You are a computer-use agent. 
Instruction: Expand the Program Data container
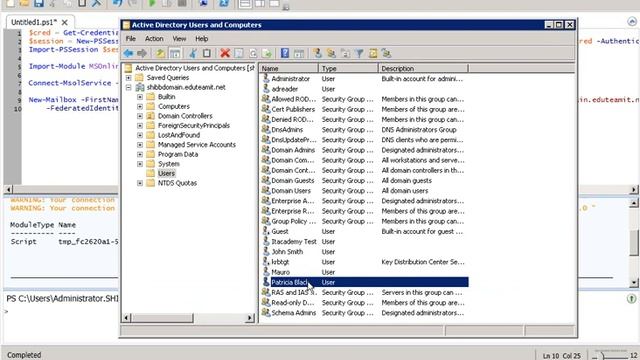(140, 154)
